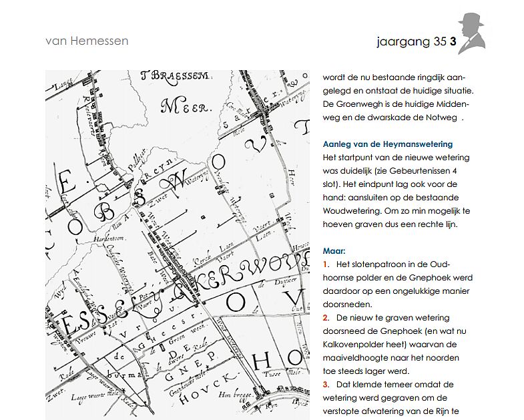The height and width of the screenshot is (420, 524).
Task: Click heading 'Aanleg van de Heymanswetering'
Action: tap(388, 144)
